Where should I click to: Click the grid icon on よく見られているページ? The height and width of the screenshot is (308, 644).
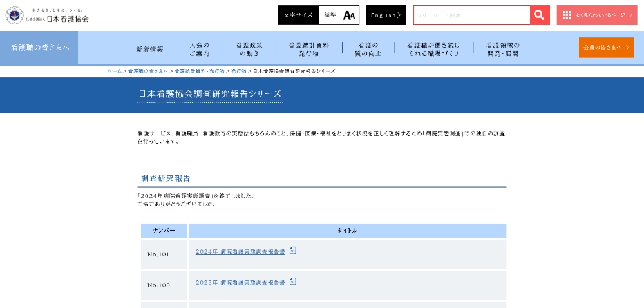(567, 15)
